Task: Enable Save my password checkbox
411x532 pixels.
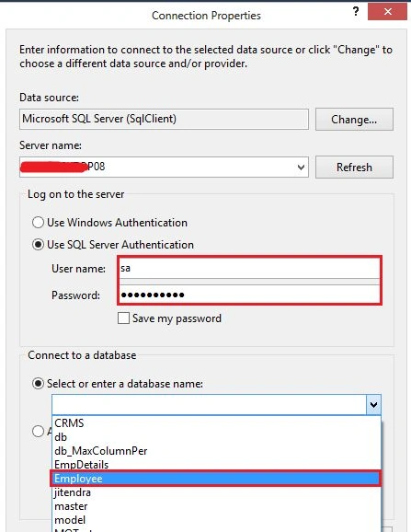Action: (x=123, y=318)
